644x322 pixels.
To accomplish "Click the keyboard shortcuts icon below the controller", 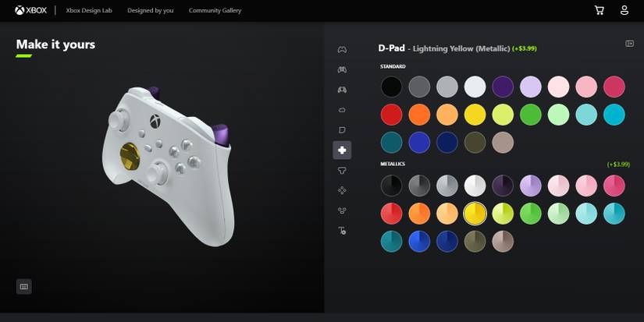I will 24,286.
